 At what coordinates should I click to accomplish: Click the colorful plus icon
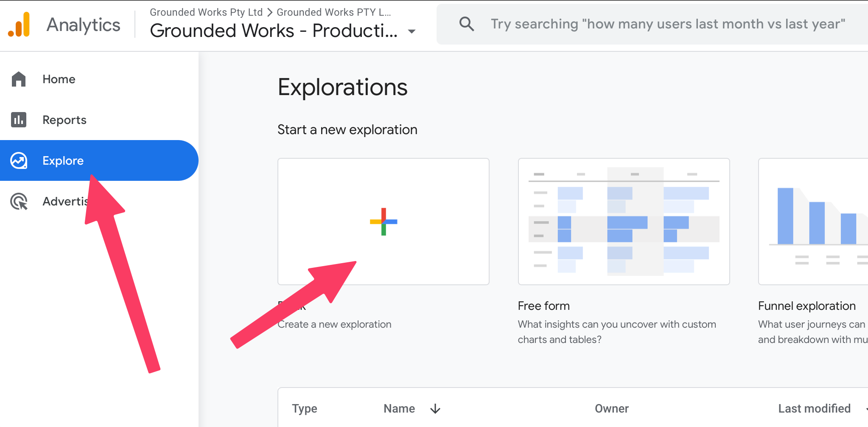click(x=384, y=222)
